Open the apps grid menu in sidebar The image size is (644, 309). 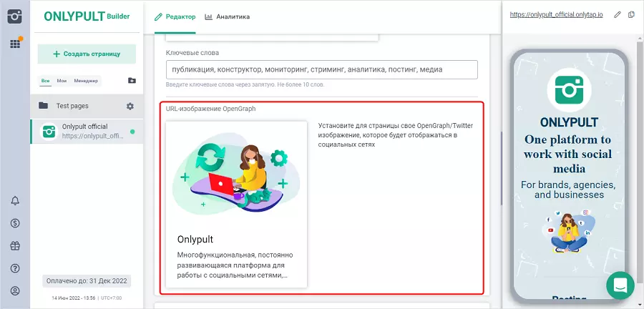tap(14, 44)
